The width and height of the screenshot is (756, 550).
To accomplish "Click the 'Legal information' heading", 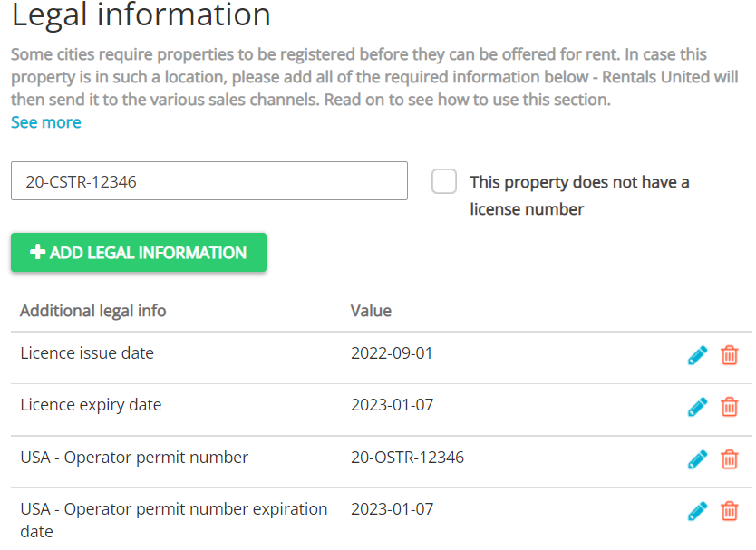I will pos(141,15).
